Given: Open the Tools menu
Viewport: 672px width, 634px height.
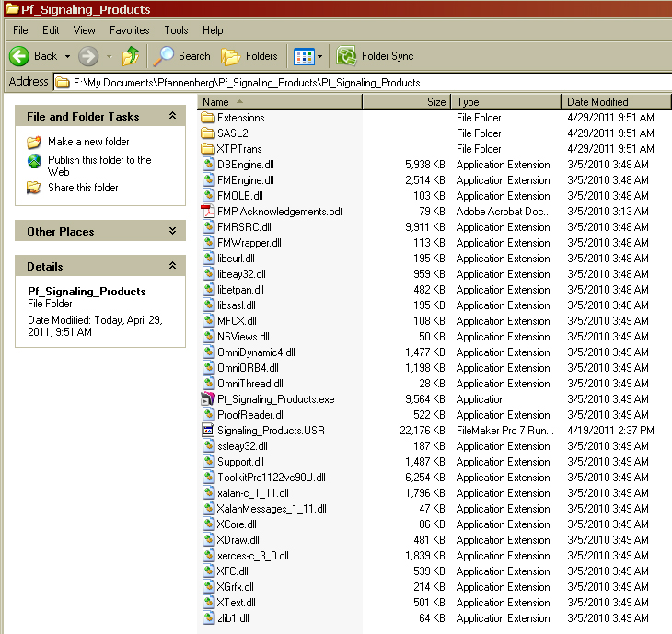Looking at the screenshot, I should (176, 30).
